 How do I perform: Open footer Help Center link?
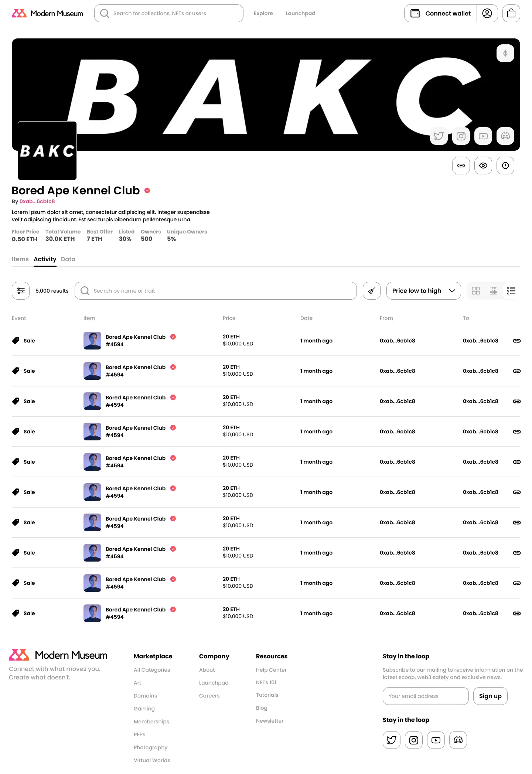[x=271, y=670]
